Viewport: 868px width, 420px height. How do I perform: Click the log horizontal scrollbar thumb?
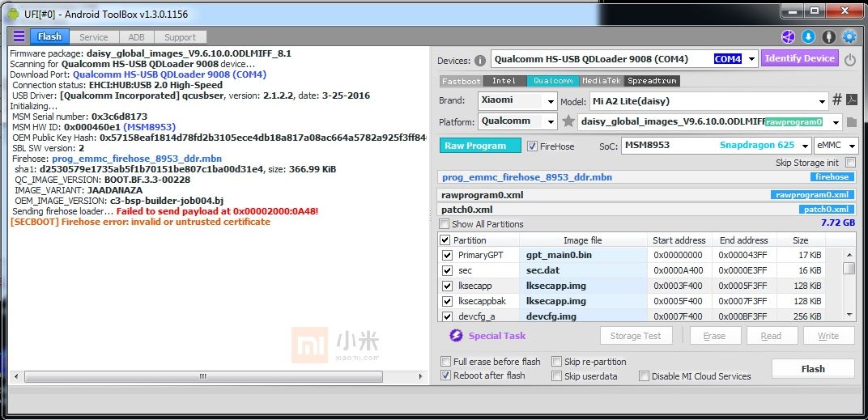click(203, 376)
